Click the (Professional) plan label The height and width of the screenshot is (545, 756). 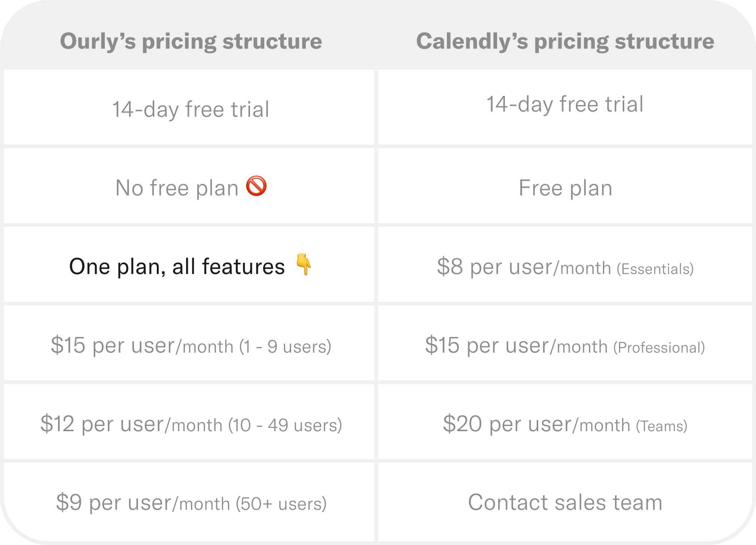tap(659, 348)
